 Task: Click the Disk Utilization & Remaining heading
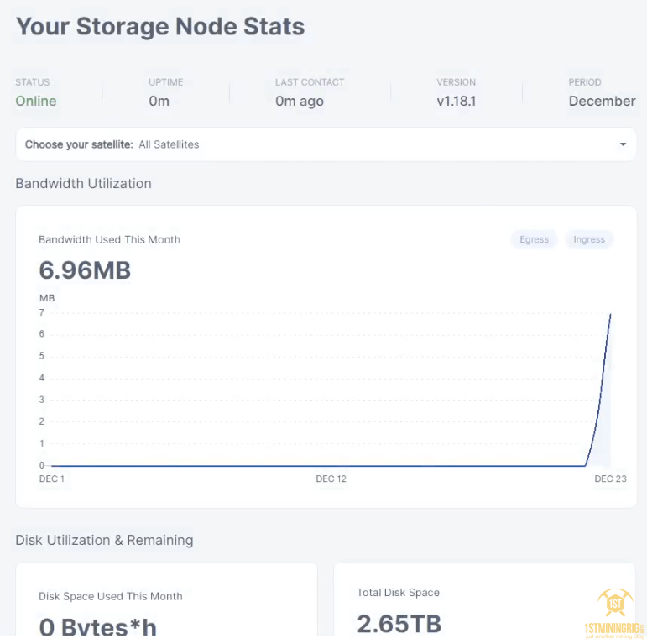coord(104,540)
